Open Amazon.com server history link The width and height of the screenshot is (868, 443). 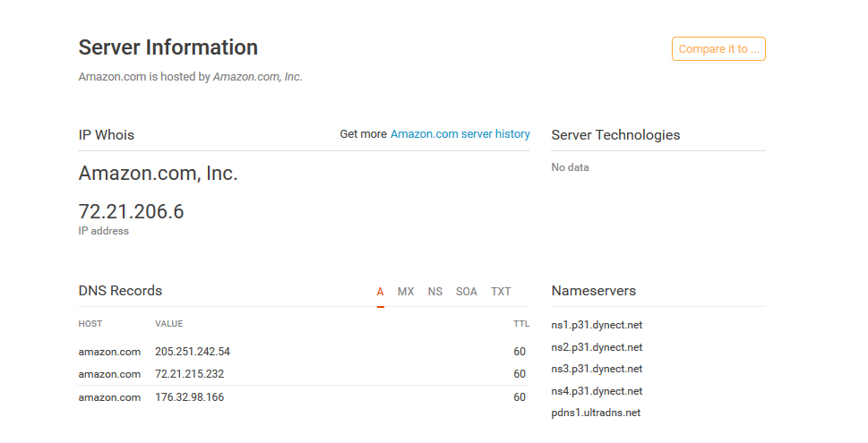(x=460, y=134)
